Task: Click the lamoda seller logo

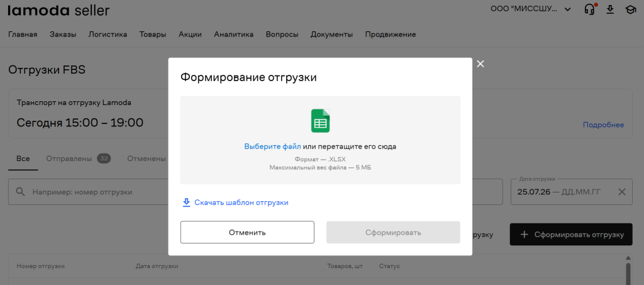Action: coord(58,10)
